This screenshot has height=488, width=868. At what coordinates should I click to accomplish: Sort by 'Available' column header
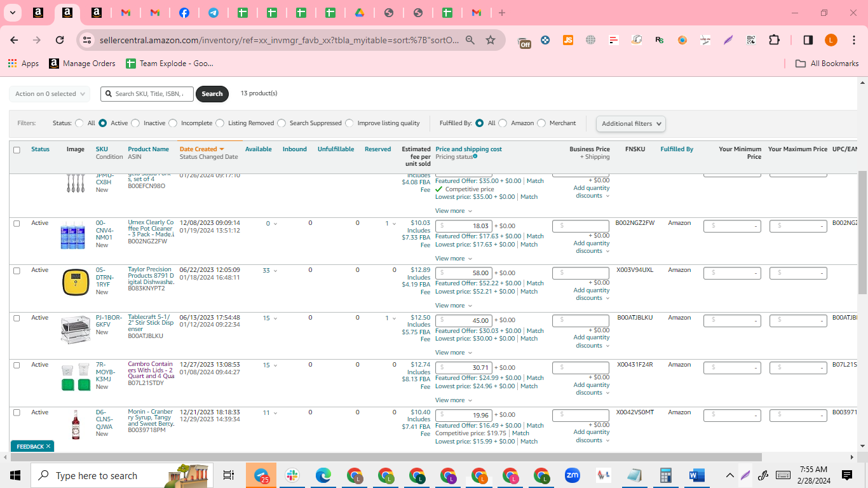259,149
